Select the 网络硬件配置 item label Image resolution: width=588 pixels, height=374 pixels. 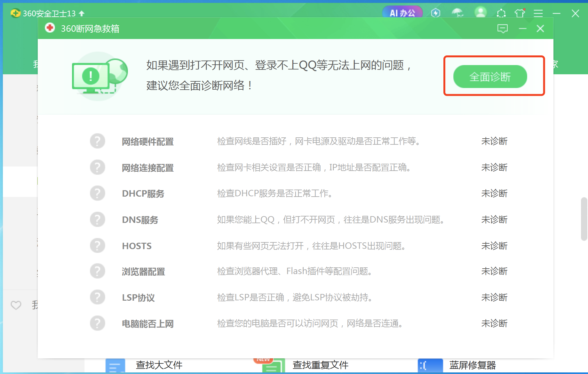coord(148,141)
